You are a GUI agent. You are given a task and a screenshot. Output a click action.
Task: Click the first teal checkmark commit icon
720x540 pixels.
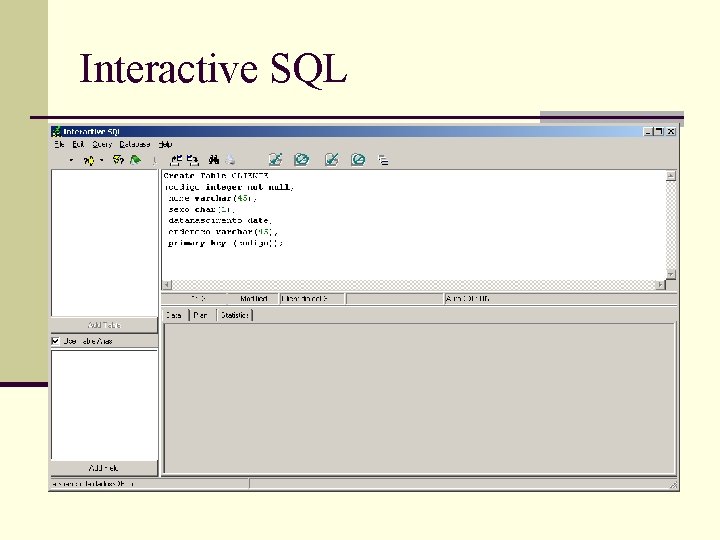click(x=276, y=159)
